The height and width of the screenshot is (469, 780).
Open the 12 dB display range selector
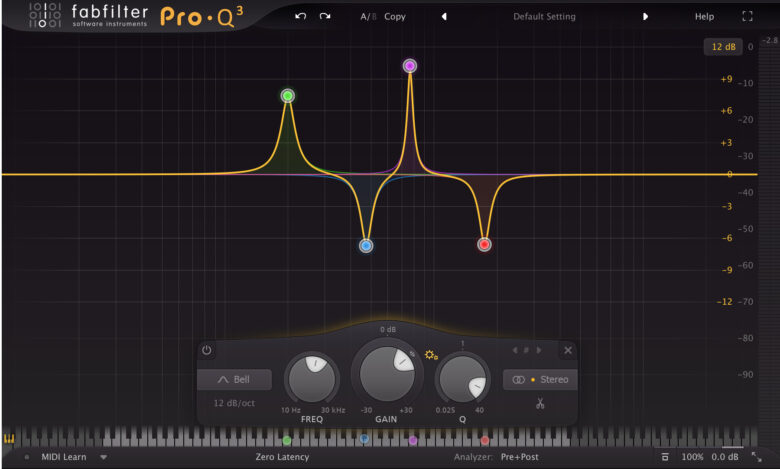pos(723,47)
